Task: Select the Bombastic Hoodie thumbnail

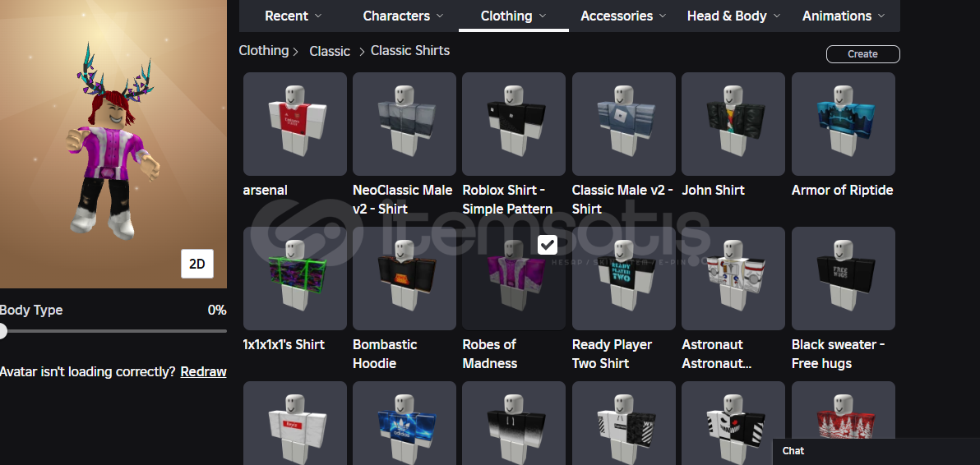Action: 404,279
